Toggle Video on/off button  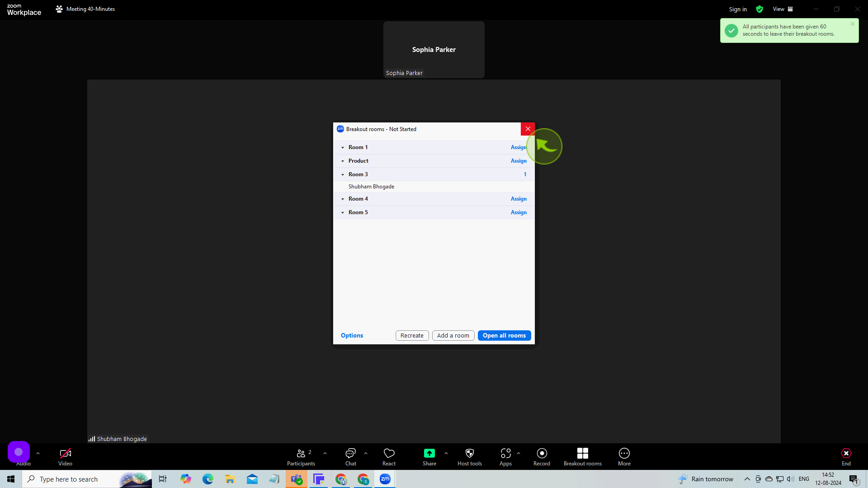(64, 455)
